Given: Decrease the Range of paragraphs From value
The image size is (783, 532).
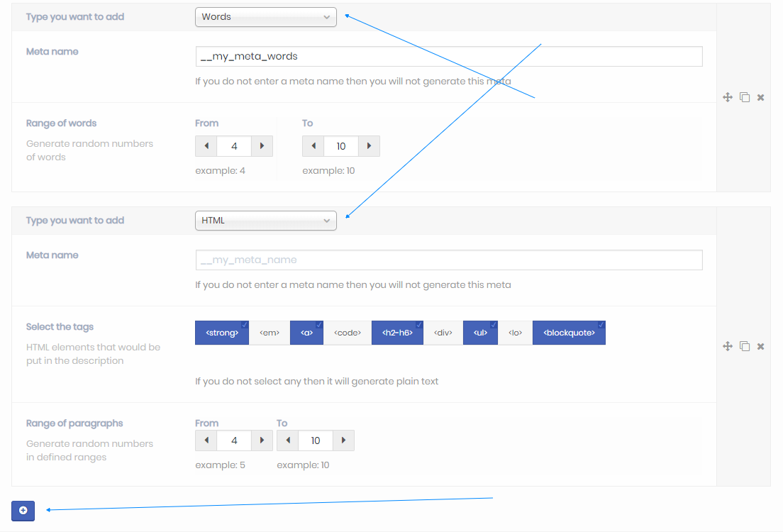Looking at the screenshot, I should click(206, 440).
